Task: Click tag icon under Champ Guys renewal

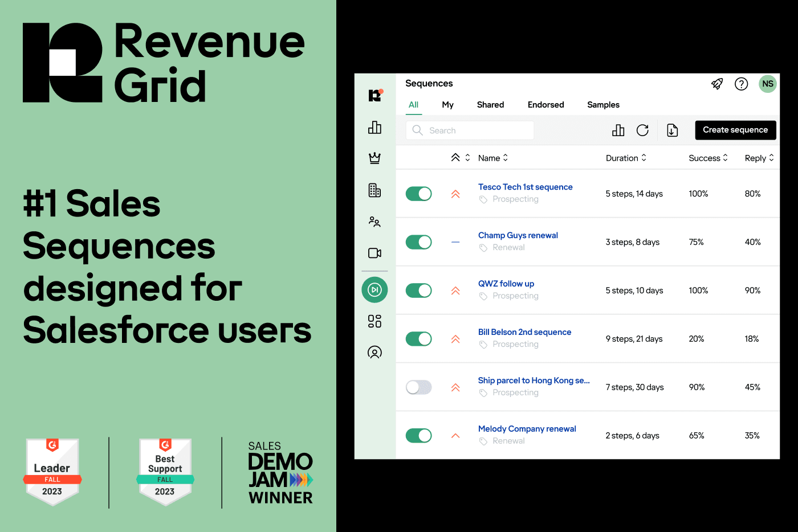Action: pyautogui.click(x=483, y=248)
